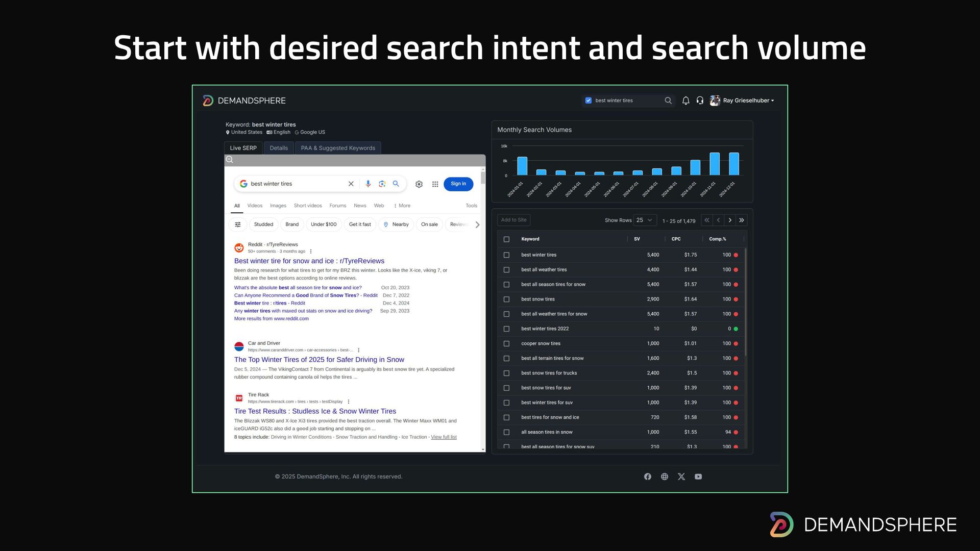Go to next page of keywords

pos(730,220)
